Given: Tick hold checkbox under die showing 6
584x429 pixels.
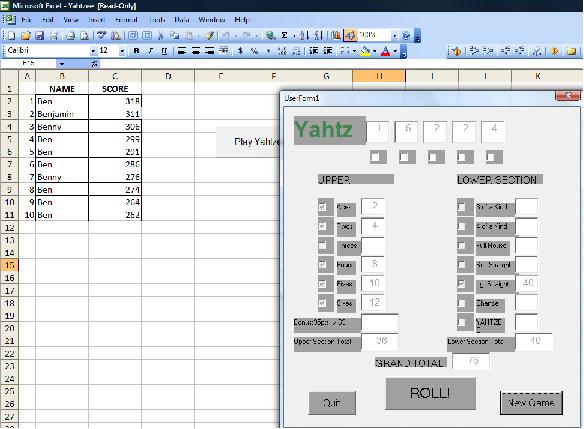Looking at the screenshot, I should click(404, 157).
